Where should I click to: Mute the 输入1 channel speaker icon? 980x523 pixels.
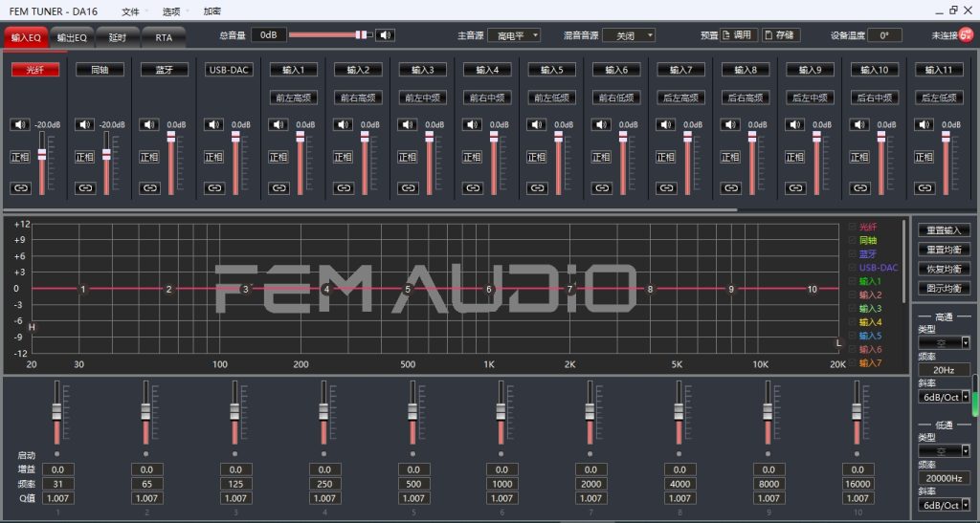click(278, 124)
